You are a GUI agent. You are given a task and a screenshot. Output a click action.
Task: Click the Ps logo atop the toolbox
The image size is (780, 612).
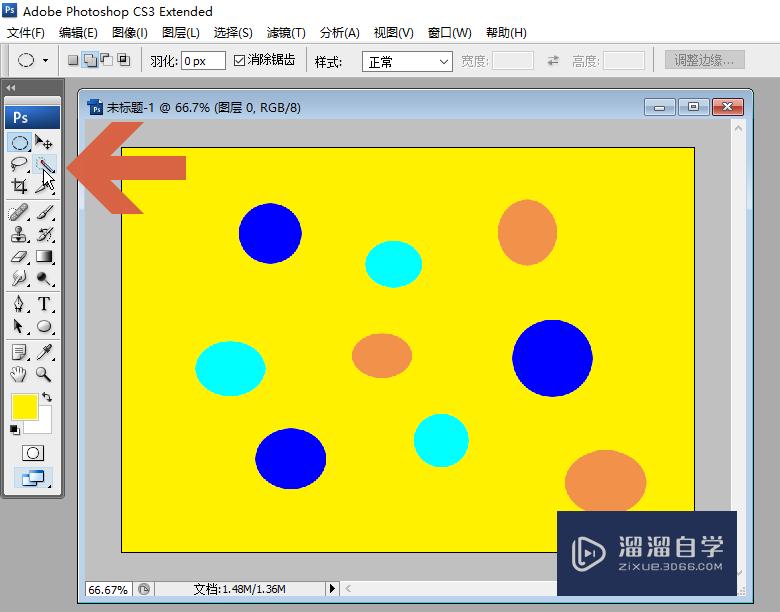32,117
